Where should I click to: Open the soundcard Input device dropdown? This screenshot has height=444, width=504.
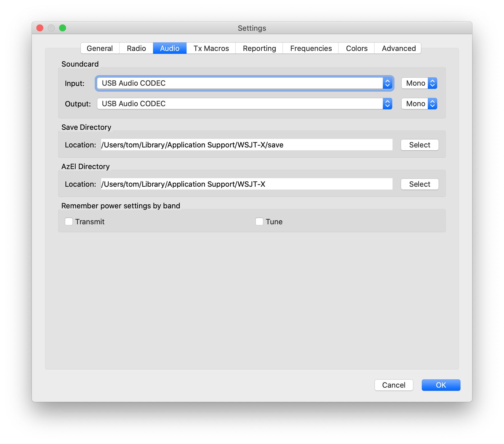245,83
